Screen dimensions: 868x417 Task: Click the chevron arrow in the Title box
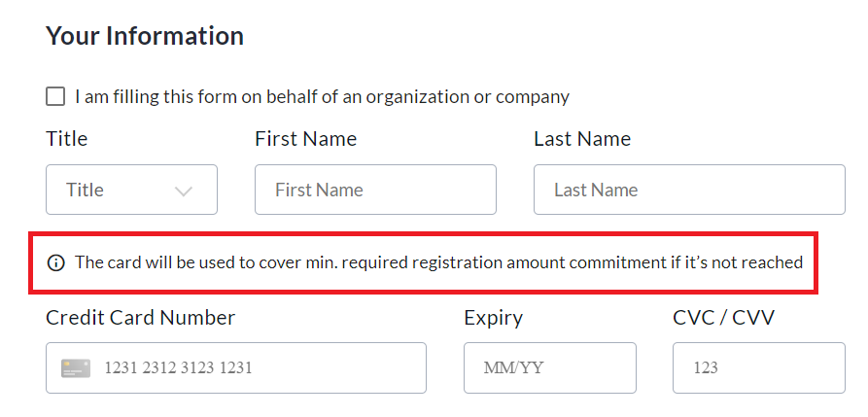click(184, 191)
